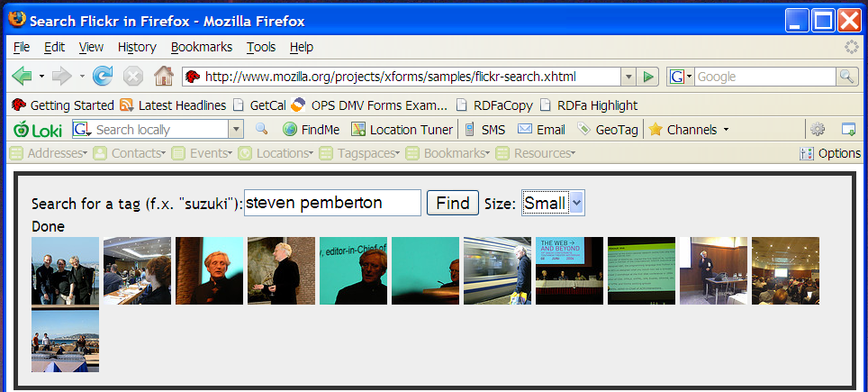This screenshot has height=392, width=868.
Task: Click the Loki logo icon
Action: (38, 130)
